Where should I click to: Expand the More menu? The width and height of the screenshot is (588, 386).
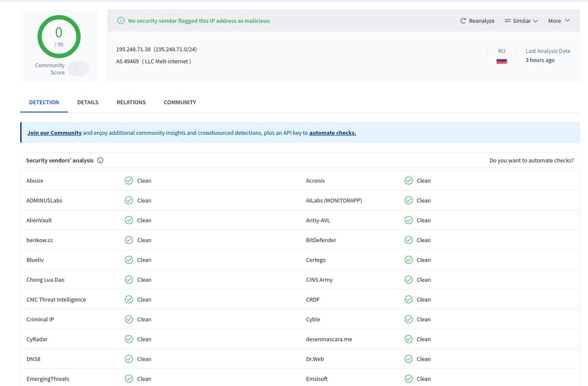click(559, 21)
